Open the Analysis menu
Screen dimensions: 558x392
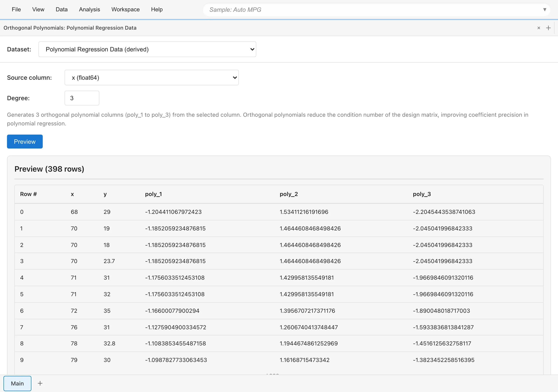coord(89,9)
